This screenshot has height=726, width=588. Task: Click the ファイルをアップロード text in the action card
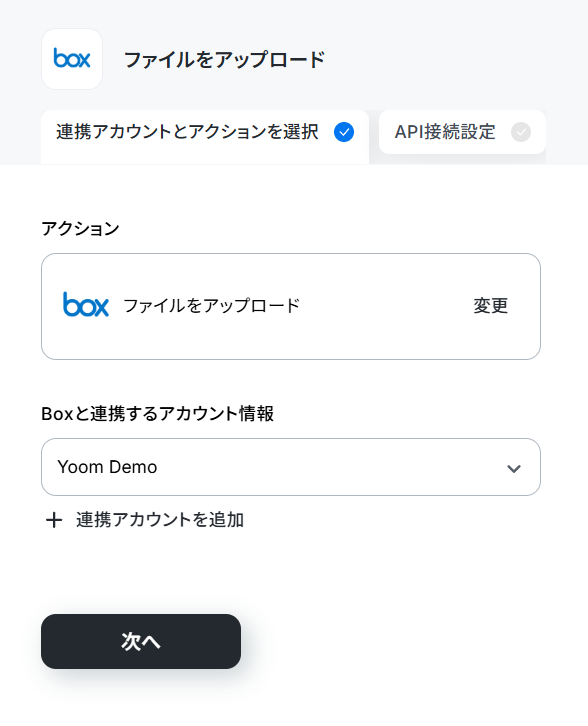[x=212, y=306]
